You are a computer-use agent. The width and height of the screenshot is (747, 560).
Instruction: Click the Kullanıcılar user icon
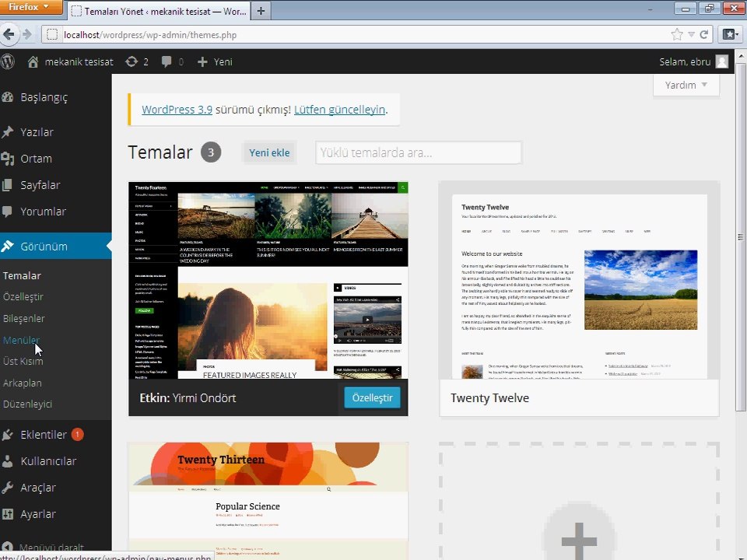click(8, 461)
